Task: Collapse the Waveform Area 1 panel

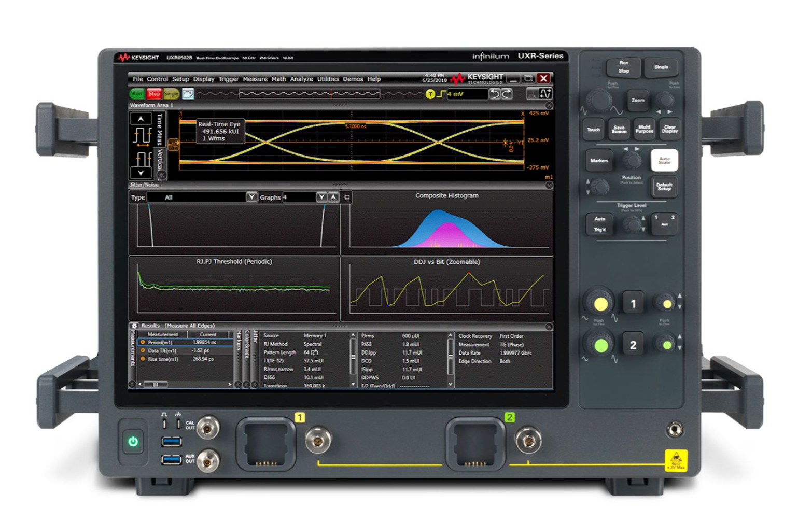Action: point(549,106)
